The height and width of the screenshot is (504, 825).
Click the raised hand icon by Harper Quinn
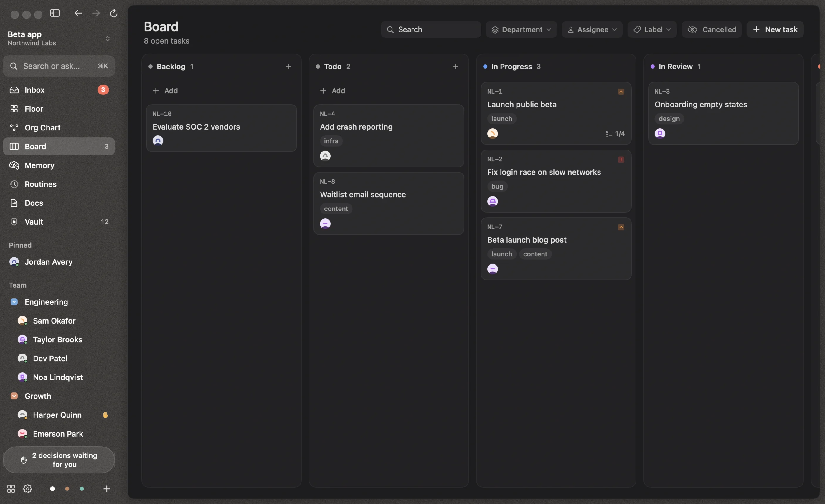105,415
